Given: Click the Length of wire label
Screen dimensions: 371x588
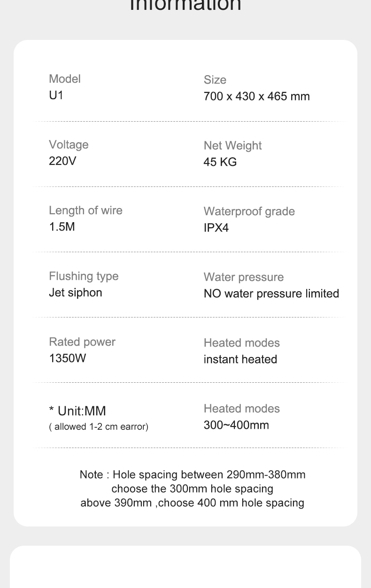Looking at the screenshot, I should (85, 210).
